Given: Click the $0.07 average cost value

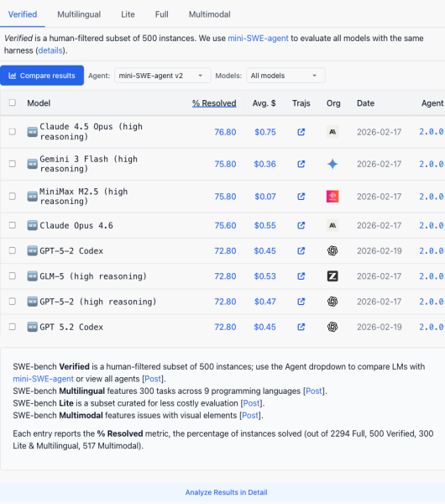Looking at the screenshot, I should point(265,197).
